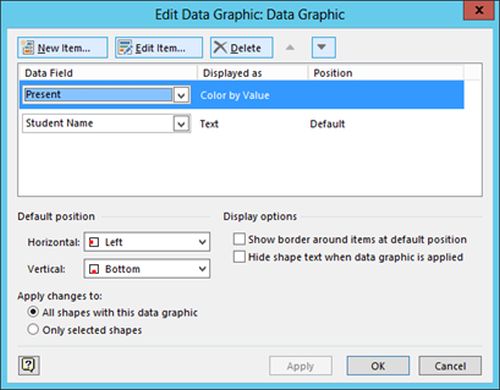Open the Vertical position dropdown
Viewport: 500px width, 390px height.
point(147,269)
